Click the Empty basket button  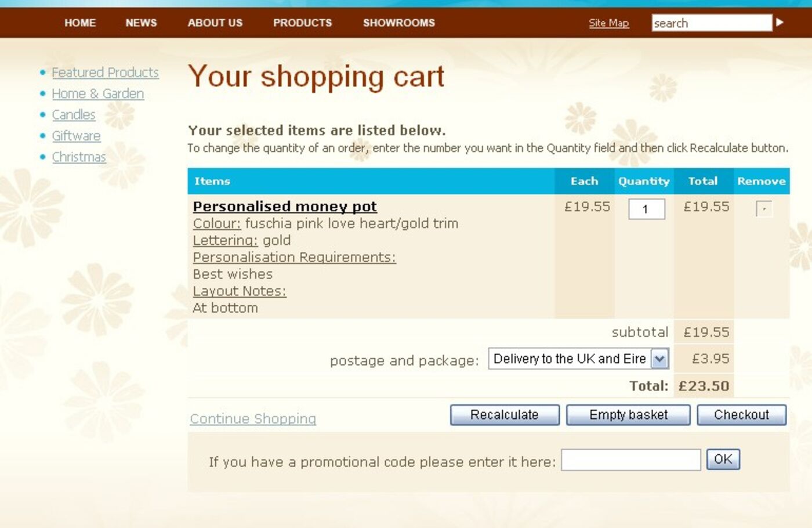(x=628, y=415)
